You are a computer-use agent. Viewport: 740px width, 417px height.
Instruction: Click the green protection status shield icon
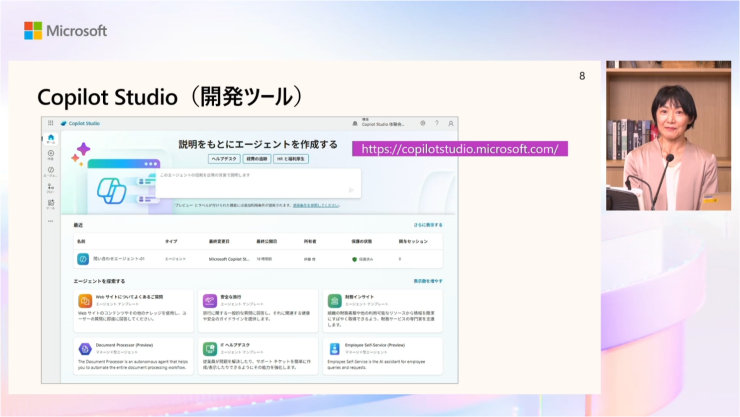354,259
